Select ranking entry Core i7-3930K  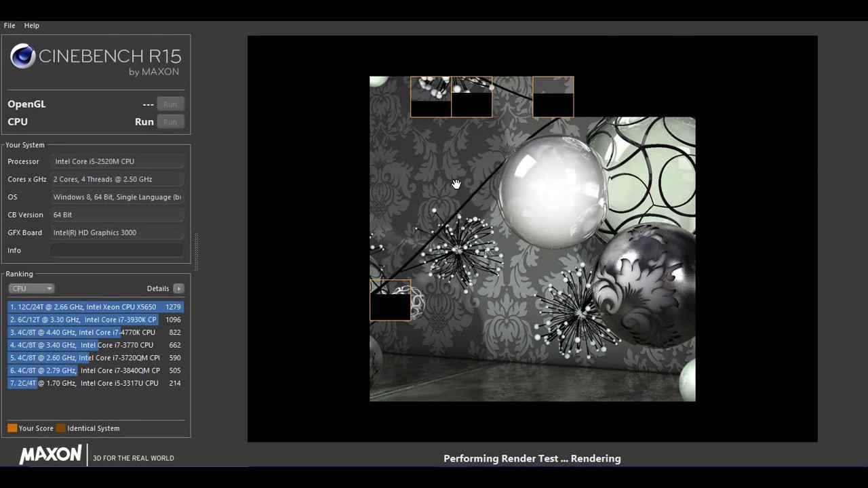(x=96, y=319)
